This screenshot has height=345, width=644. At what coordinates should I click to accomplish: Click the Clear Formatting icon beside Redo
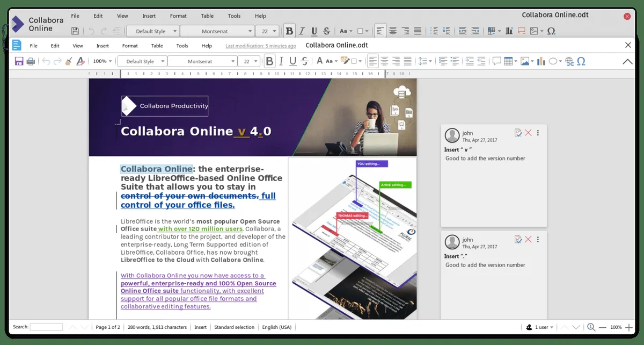[80, 61]
